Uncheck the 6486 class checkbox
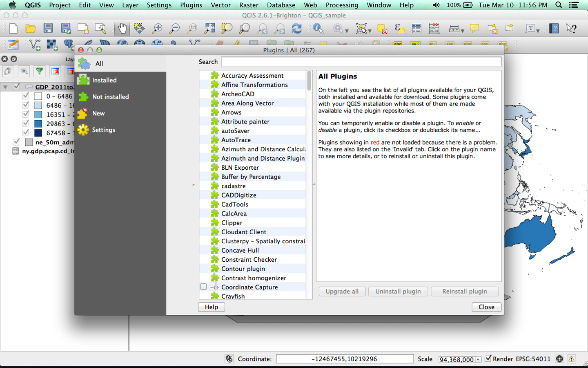 pos(26,105)
